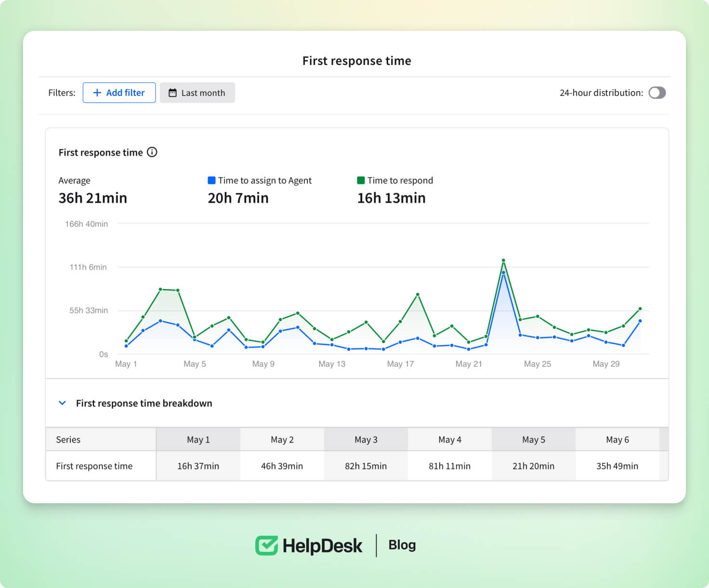Click the Series column header

tap(68, 440)
